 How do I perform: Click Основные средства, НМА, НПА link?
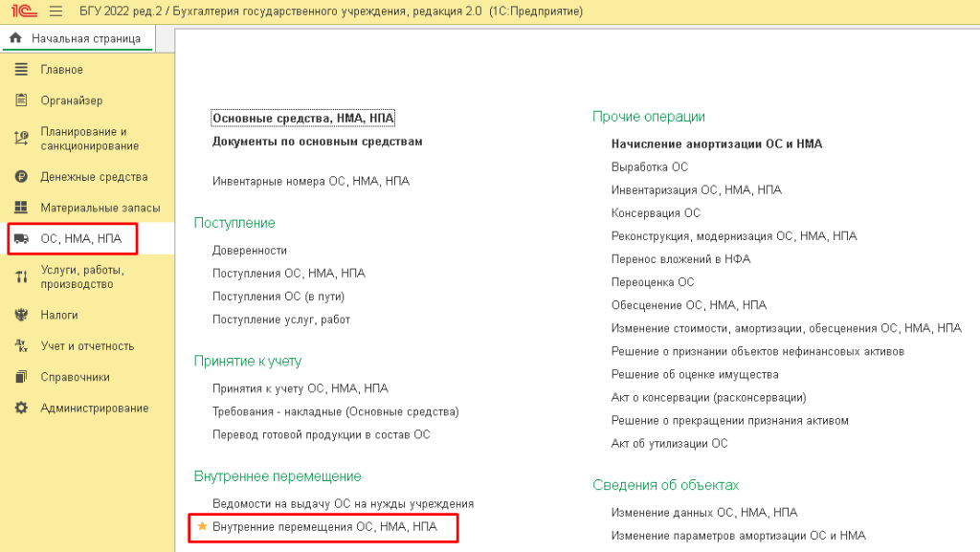click(x=303, y=118)
